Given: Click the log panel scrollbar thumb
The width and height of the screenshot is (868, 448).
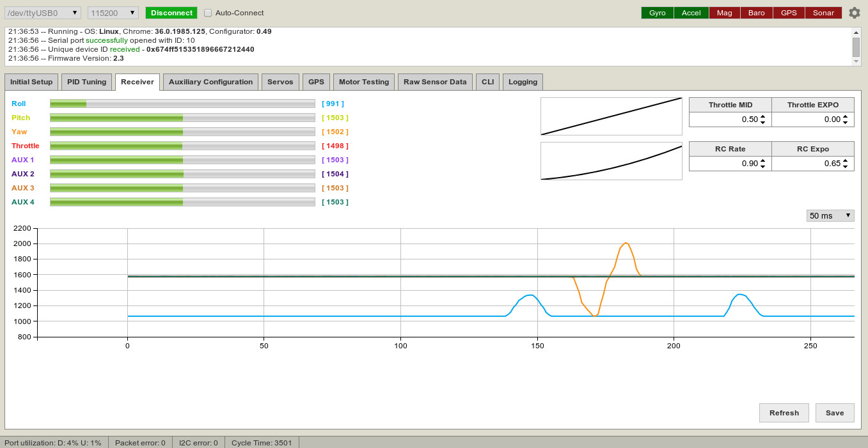Looking at the screenshot, I should click(856, 47).
